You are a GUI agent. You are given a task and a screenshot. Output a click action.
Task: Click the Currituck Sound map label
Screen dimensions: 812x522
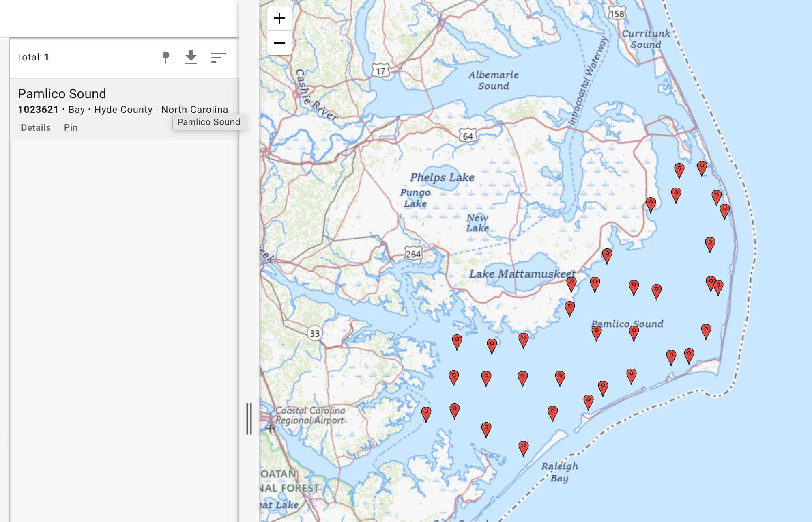click(x=646, y=39)
